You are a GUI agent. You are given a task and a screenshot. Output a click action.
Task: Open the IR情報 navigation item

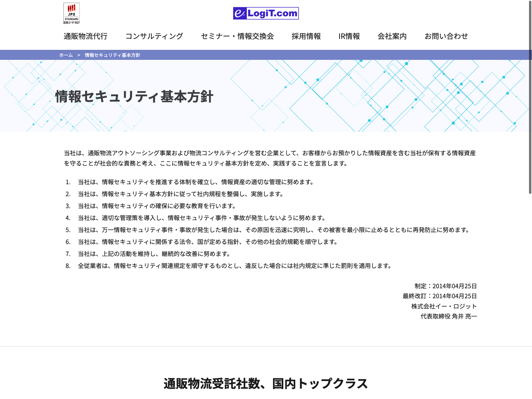[349, 36]
